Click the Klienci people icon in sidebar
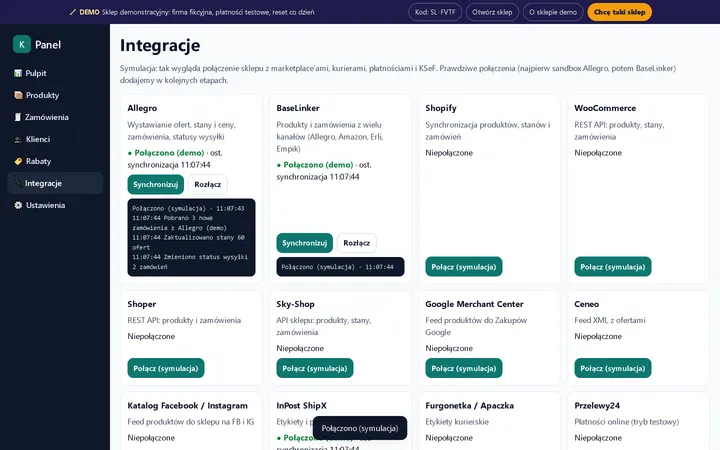Viewport: 720px width, 450px height. [x=18, y=139]
